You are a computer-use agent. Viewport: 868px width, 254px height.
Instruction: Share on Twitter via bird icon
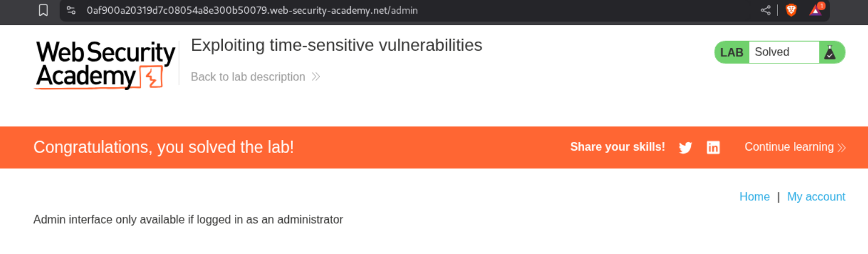click(x=685, y=148)
